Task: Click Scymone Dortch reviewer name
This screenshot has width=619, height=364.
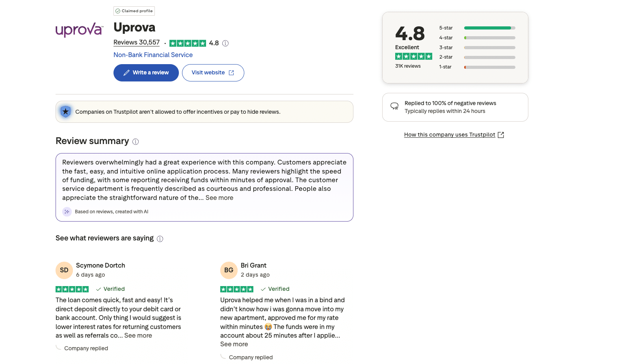Action: coord(100,266)
